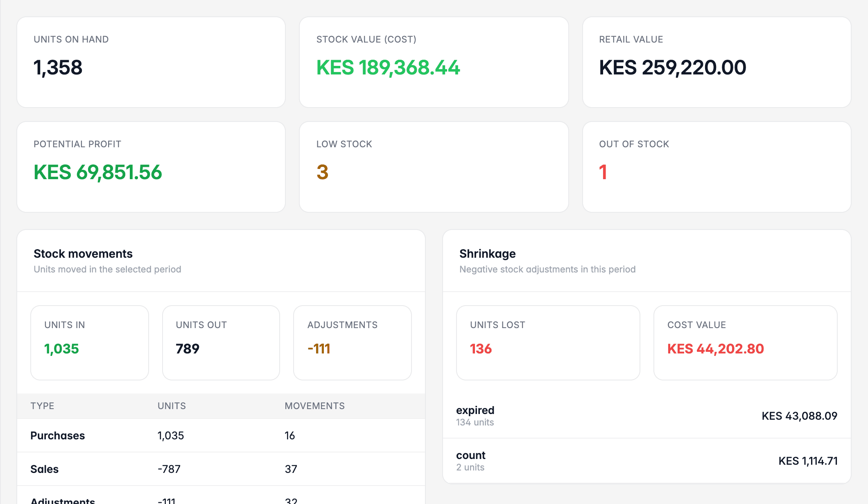868x504 pixels.
Task: Click 'Negative stock adjustments in this period' subtitle
Action: pyautogui.click(x=547, y=269)
